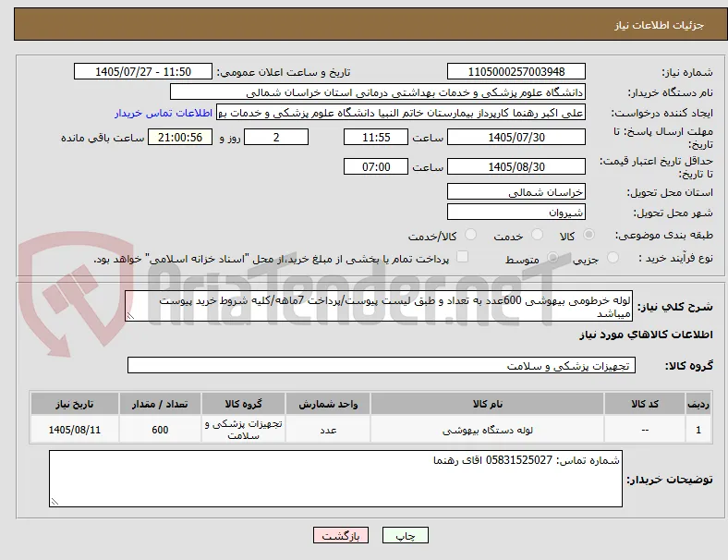Click the response deadline date 1405/07/30
Image resolution: width=728 pixels, height=560 pixels.
[x=516, y=138]
